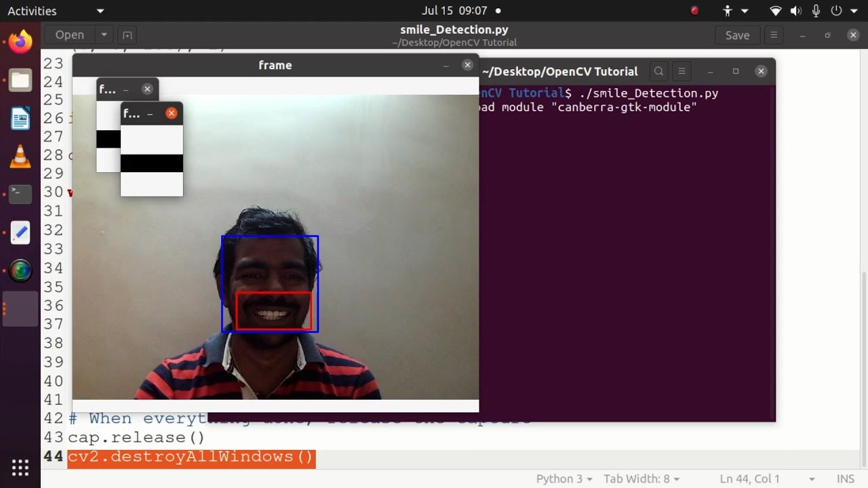Open the globe-shaped app in dock

(x=20, y=271)
